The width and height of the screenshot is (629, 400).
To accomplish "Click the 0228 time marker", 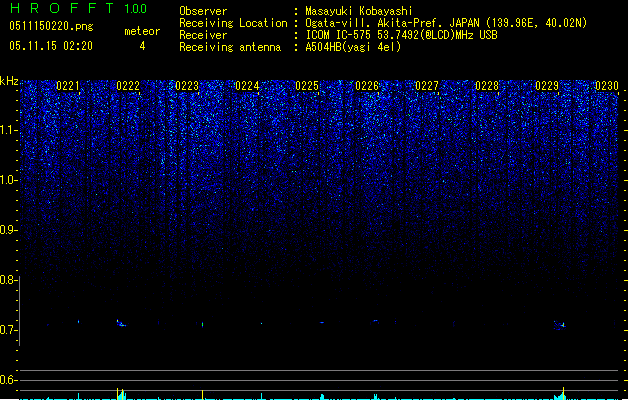I will click(x=487, y=85).
